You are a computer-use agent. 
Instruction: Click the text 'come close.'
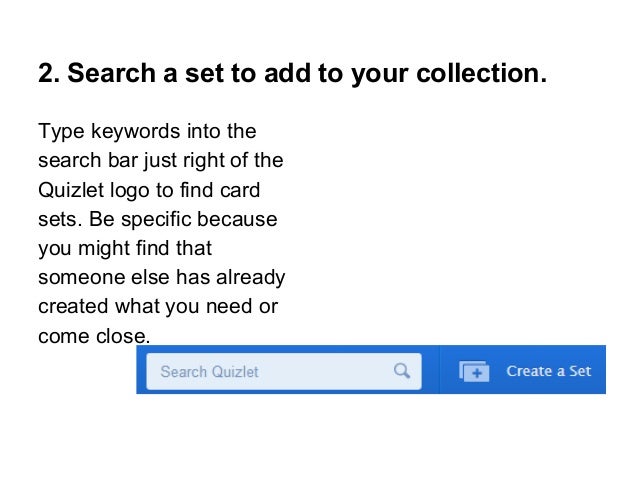tap(94, 336)
